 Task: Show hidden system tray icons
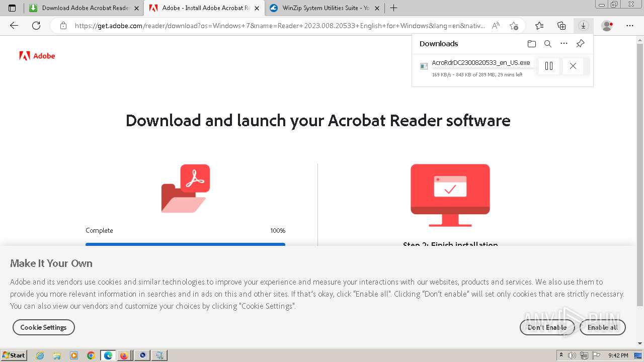[x=561, y=355]
